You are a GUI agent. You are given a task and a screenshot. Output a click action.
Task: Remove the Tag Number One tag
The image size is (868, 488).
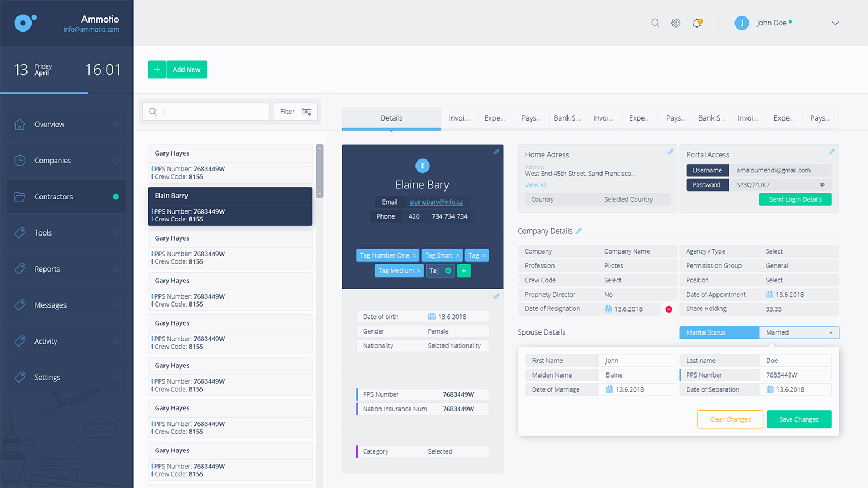414,256
